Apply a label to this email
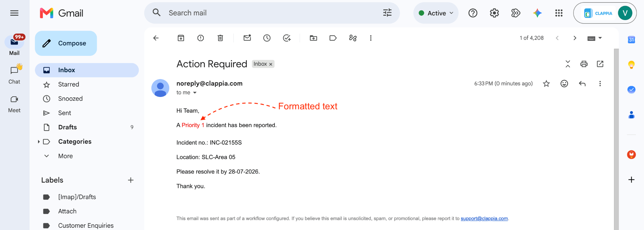This screenshot has height=230, width=644. coord(333,38)
